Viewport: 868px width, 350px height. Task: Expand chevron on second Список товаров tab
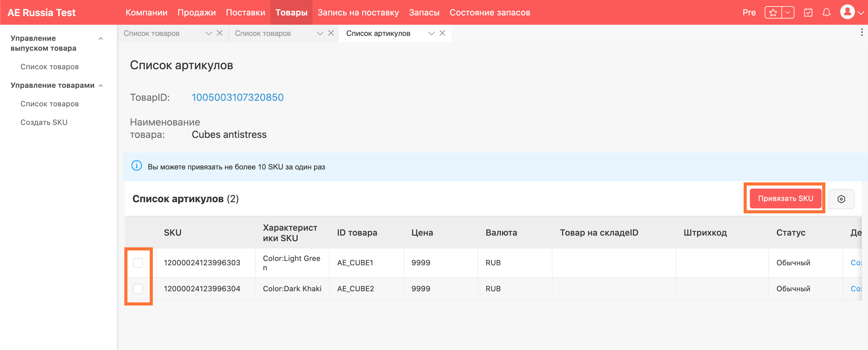tap(320, 33)
